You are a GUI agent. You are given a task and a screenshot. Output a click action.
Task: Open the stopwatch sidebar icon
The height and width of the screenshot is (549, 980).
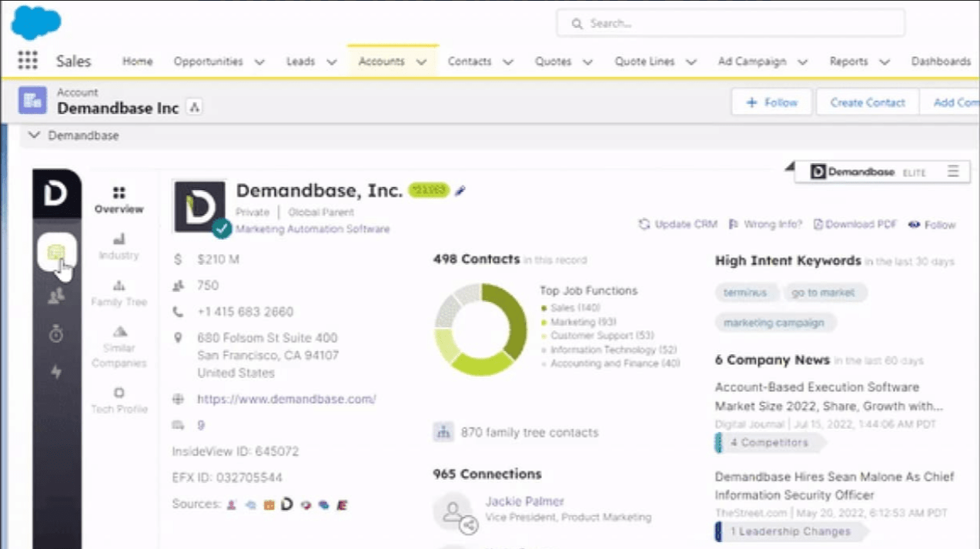pos(55,334)
